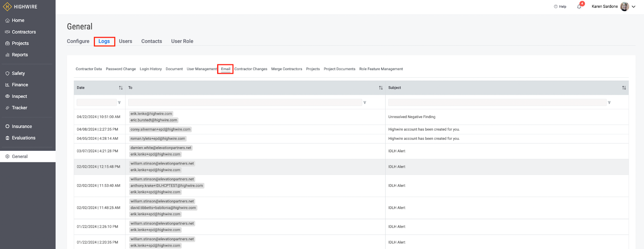Click the david.tibbetts+babilonia@highwire.com recipient chip

point(163,208)
